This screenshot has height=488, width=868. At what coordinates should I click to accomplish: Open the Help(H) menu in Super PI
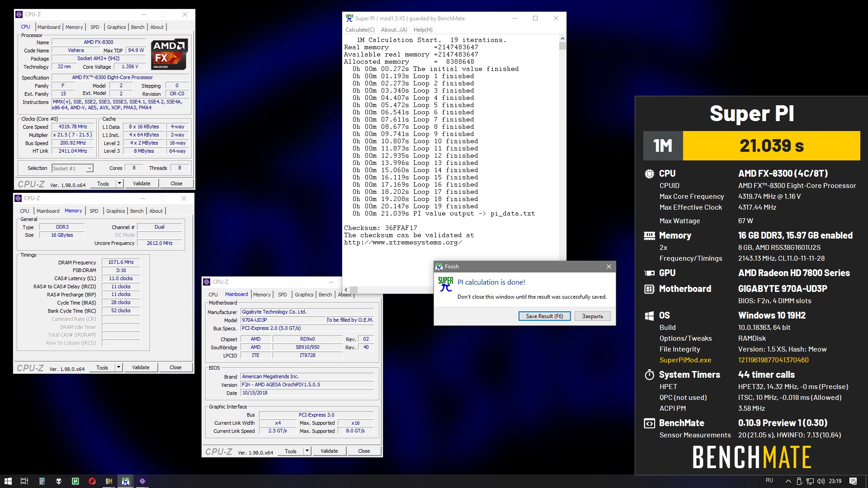point(423,30)
